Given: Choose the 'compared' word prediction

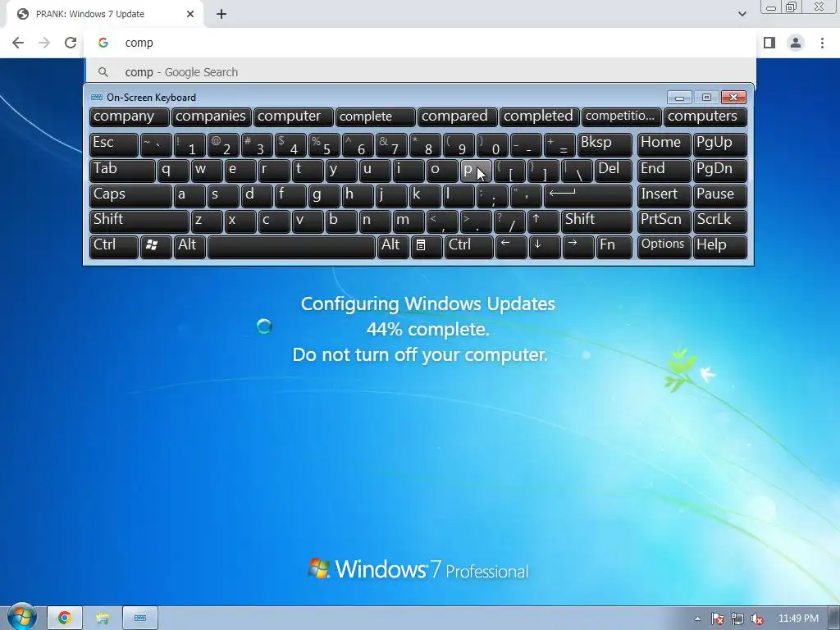Looking at the screenshot, I should point(458,116).
